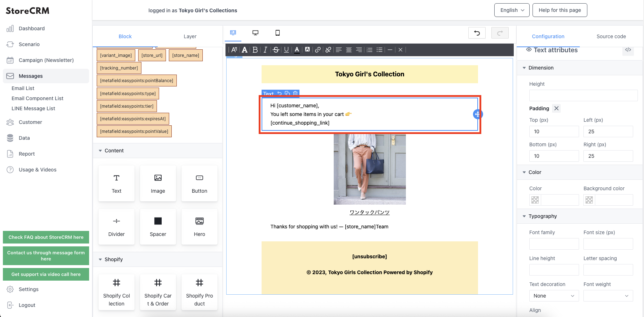This screenshot has width=644, height=317.
Task: Redo the last undone change
Action: tap(500, 33)
